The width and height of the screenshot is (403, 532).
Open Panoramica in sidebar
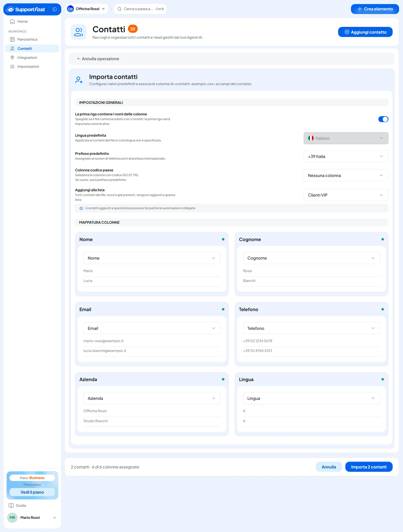(x=32, y=40)
